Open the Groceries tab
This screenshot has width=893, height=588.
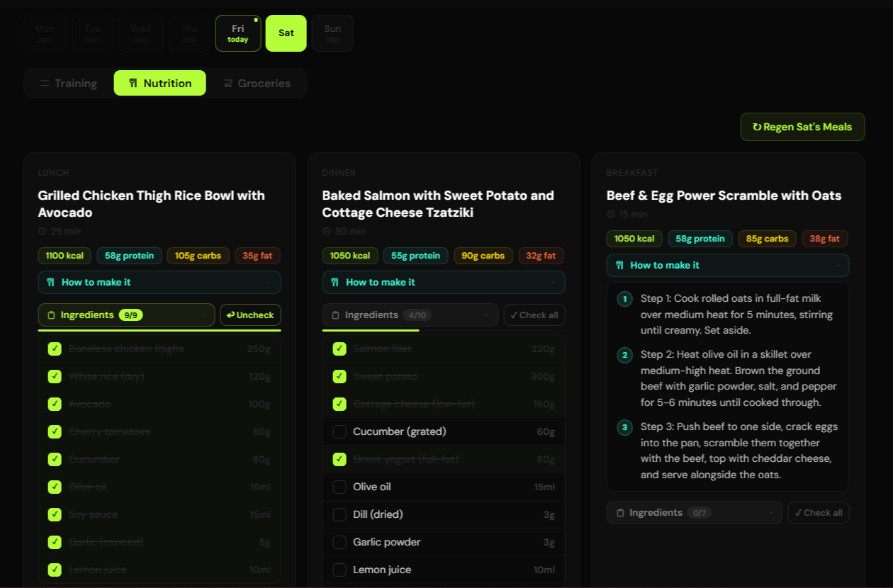click(257, 83)
